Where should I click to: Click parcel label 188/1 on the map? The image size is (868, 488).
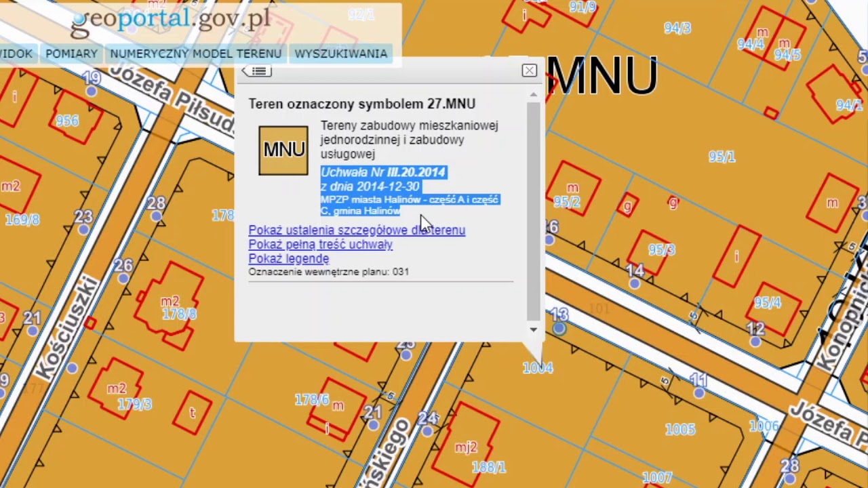[x=488, y=467]
